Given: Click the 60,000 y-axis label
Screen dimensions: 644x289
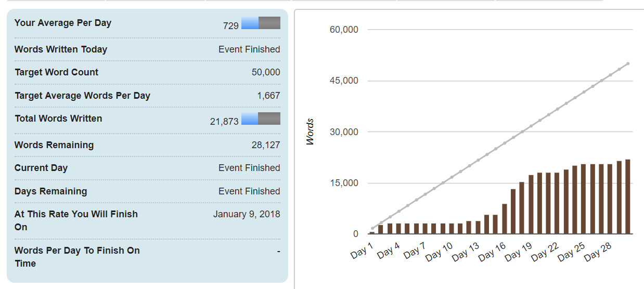Looking at the screenshot, I should coord(344,30).
